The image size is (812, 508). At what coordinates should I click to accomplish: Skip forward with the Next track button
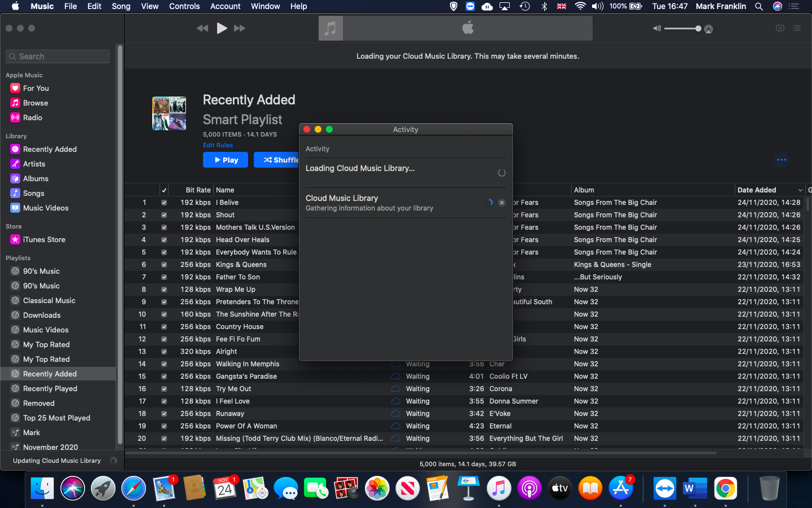click(x=240, y=28)
